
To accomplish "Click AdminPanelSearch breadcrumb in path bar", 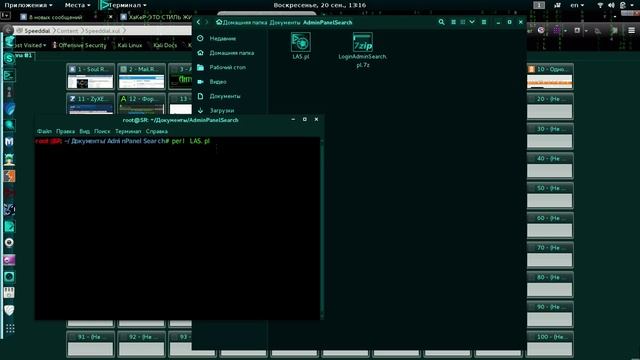I will pos(327,22).
